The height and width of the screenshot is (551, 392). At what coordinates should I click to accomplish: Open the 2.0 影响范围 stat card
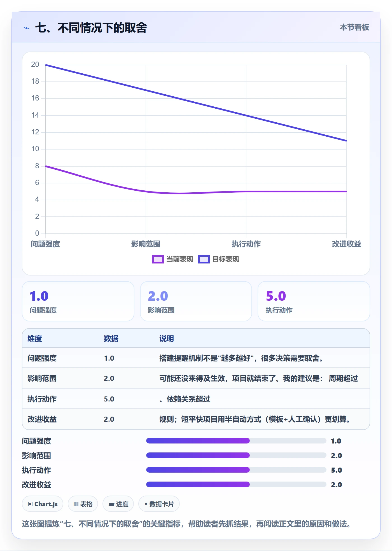click(196, 301)
